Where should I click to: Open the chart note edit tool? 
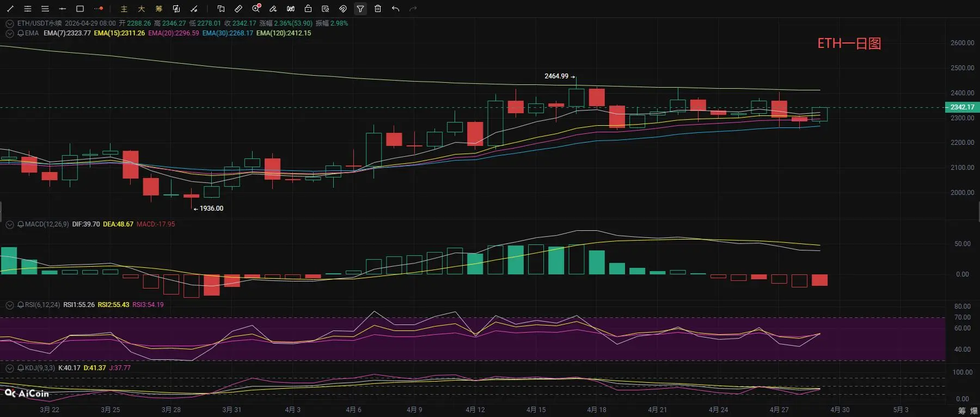coord(176,9)
